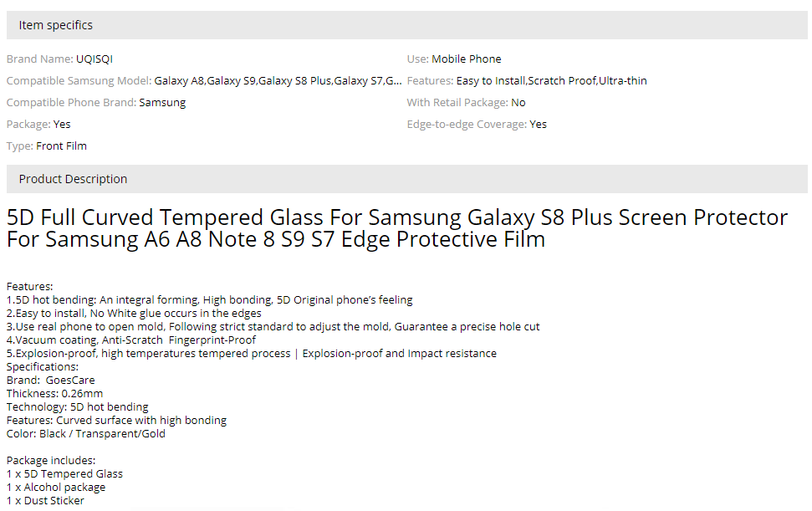Select the UQISQI brand name value

[x=94, y=59]
